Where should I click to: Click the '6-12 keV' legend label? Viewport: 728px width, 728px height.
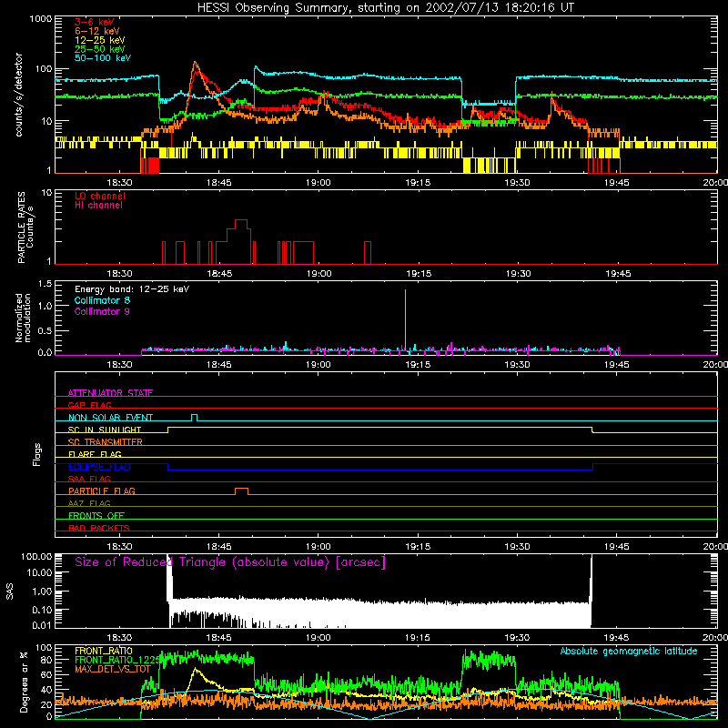(x=97, y=31)
